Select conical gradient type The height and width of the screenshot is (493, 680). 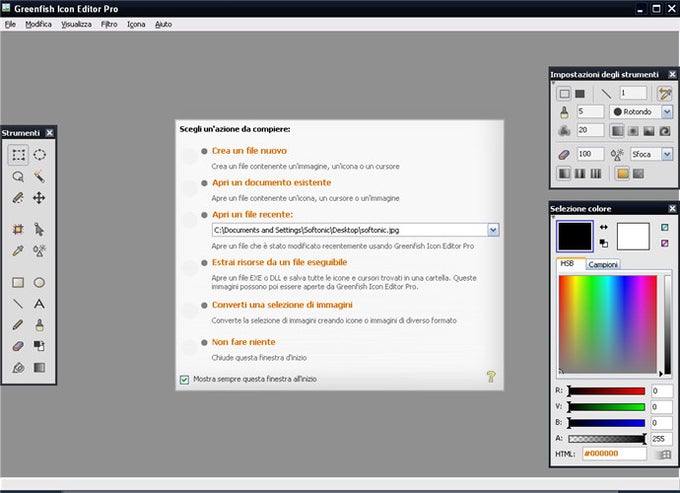(649, 131)
